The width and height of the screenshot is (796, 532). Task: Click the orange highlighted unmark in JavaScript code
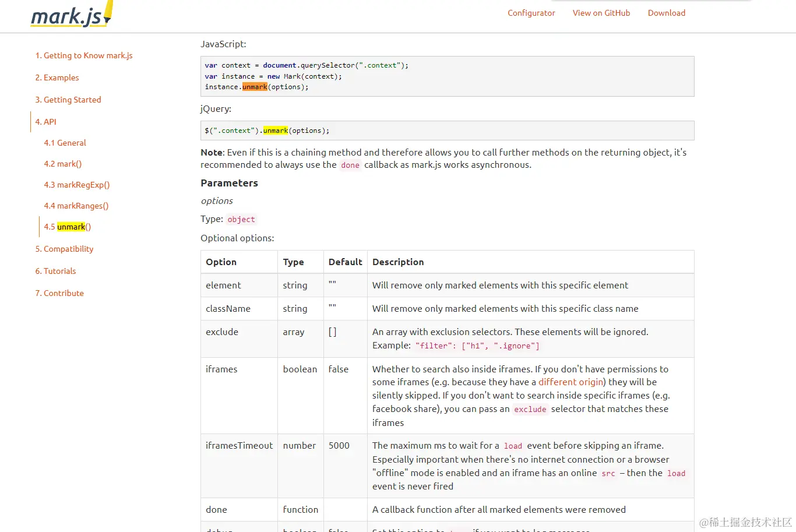(x=255, y=87)
